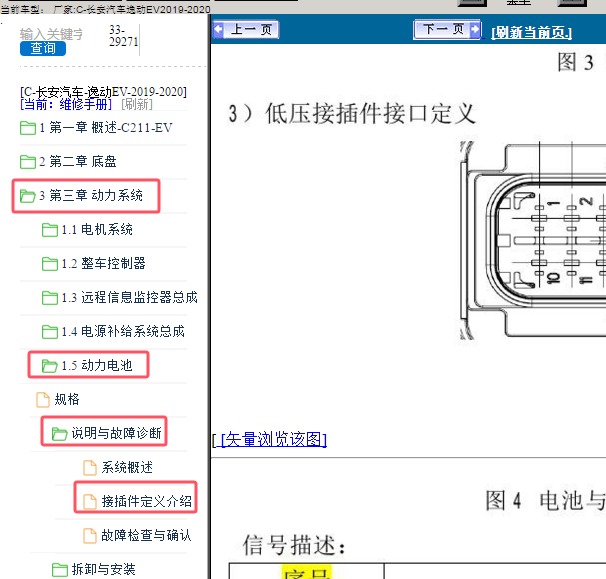Click the 查询 search button
Viewport: 606px width, 579px height.
click(x=43, y=49)
